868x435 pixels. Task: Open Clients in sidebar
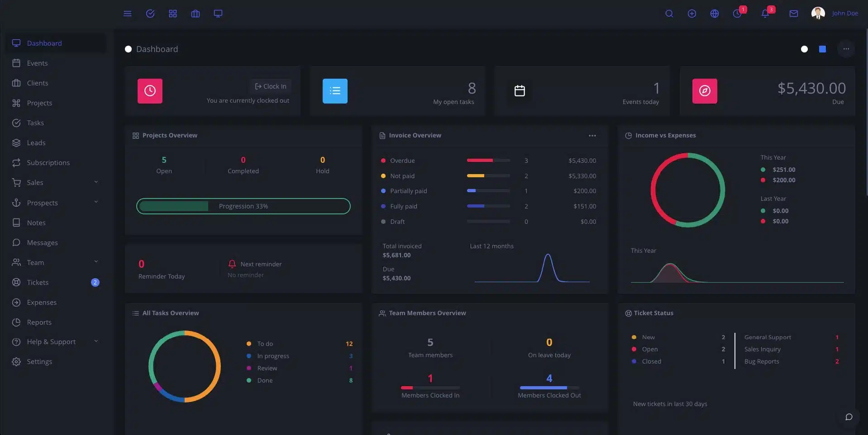pos(56,83)
